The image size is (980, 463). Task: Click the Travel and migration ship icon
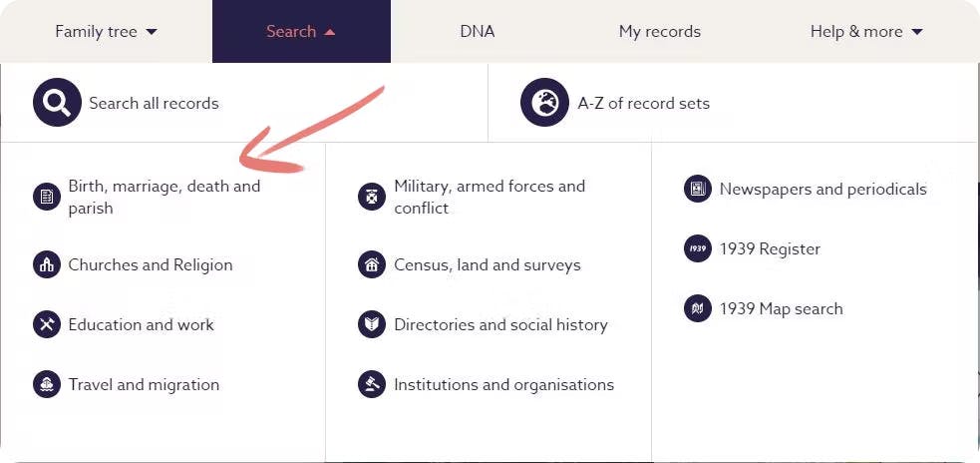[47, 385]
